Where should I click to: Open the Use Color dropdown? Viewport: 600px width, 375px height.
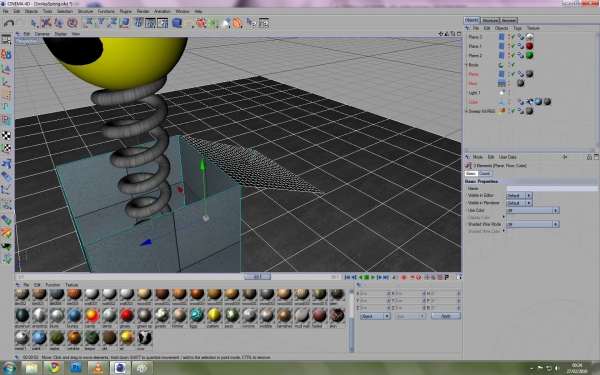[x=533, y=210]
